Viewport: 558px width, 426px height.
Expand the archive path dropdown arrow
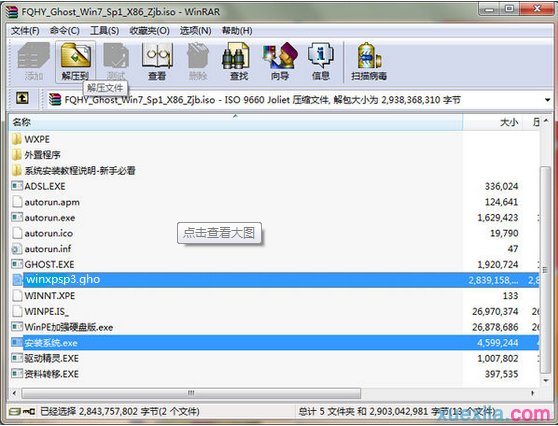547,100
